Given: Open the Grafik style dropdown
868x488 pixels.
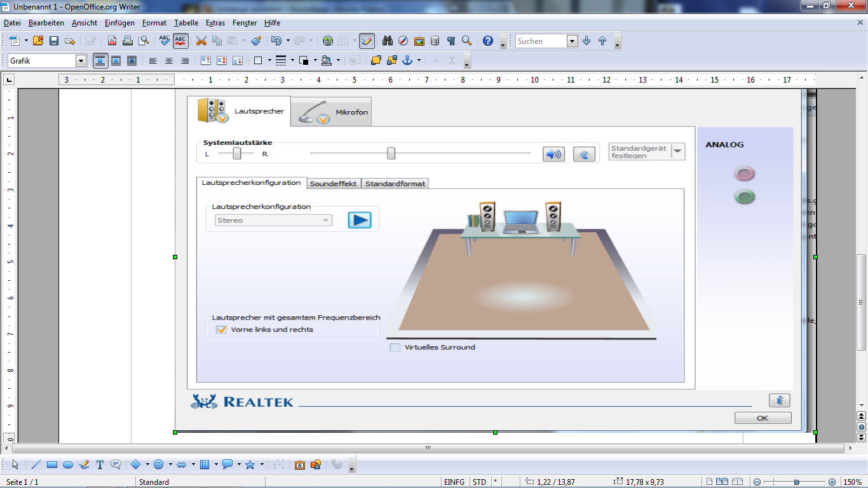Looking at the screenshot, I should click(x=81, y=61).
